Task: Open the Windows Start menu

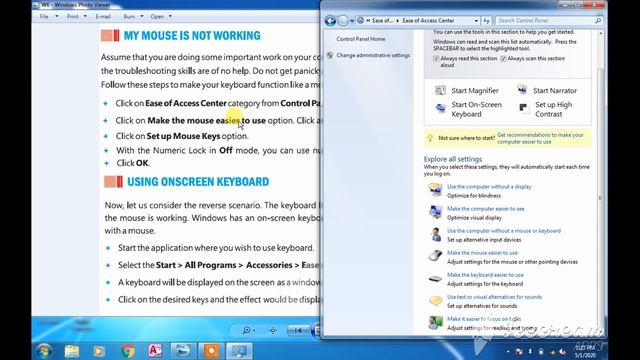Action: tap(43, 351)
